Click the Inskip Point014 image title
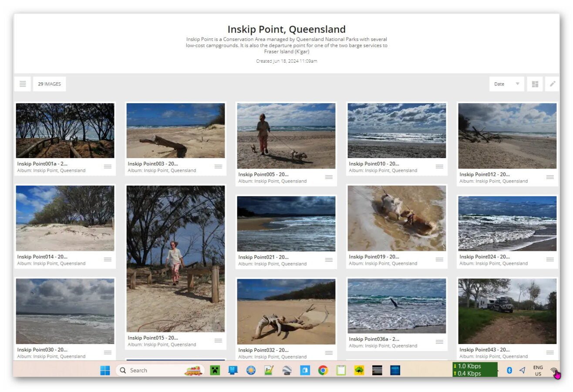Screen dimensions: 573x392 pos(42,257)
